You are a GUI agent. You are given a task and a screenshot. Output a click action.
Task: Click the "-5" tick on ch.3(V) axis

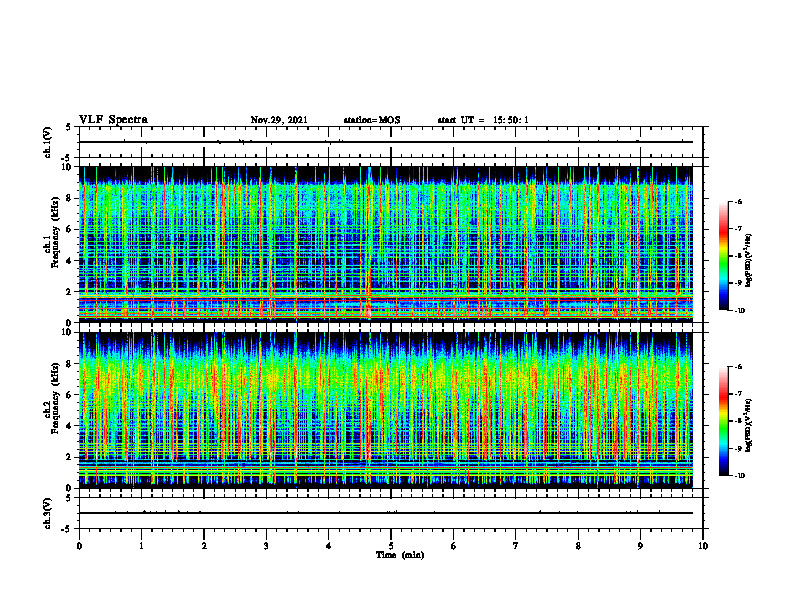[67, 529]
